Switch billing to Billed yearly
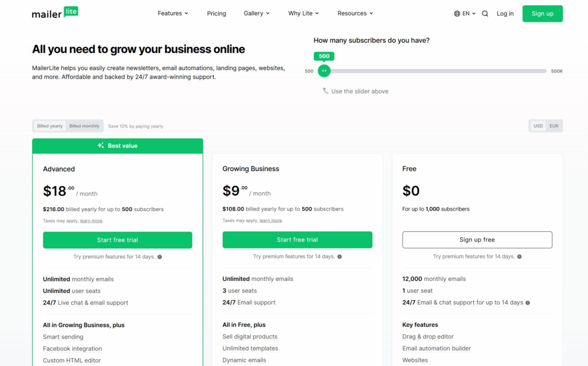This screenshot has width=588, height=366. [x=50, y=126]
